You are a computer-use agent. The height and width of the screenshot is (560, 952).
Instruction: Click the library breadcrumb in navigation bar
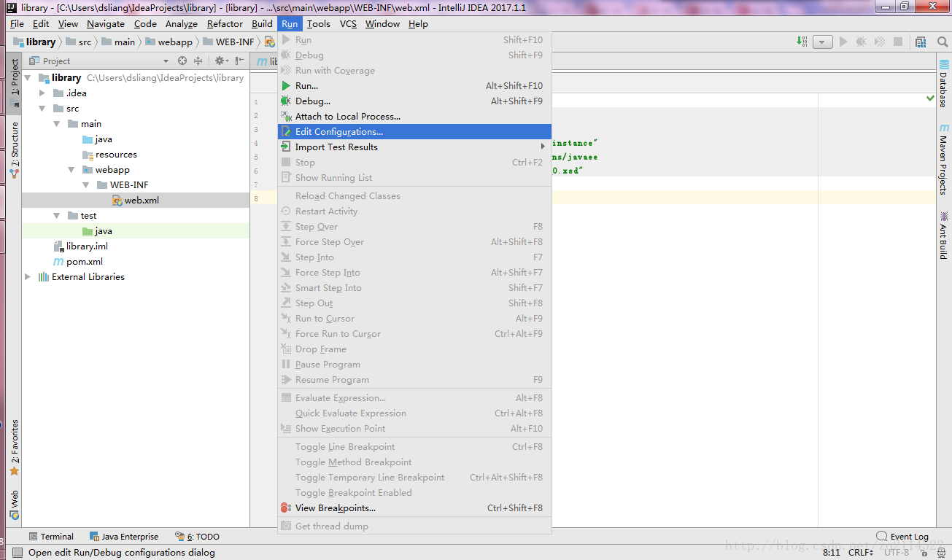pos(34,42)
